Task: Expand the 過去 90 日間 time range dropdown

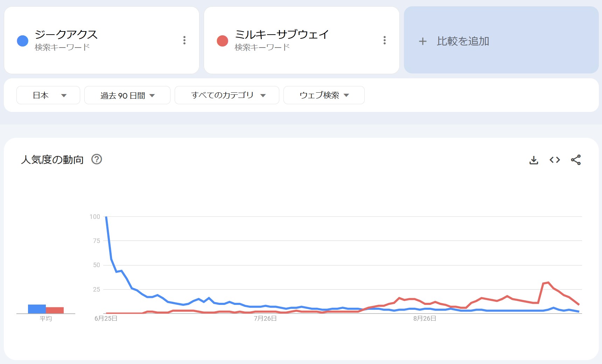Action: (127, 95)
